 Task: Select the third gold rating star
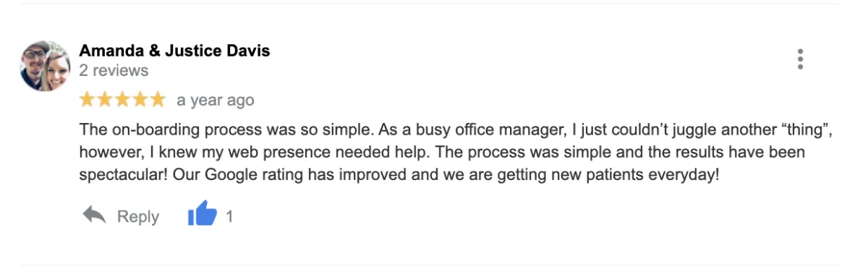coord(122,99)
